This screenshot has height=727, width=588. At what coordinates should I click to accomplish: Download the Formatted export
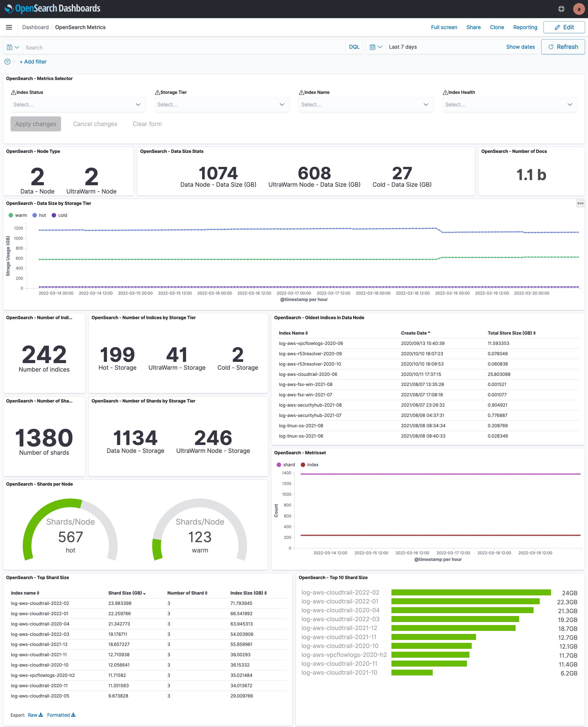61,715
